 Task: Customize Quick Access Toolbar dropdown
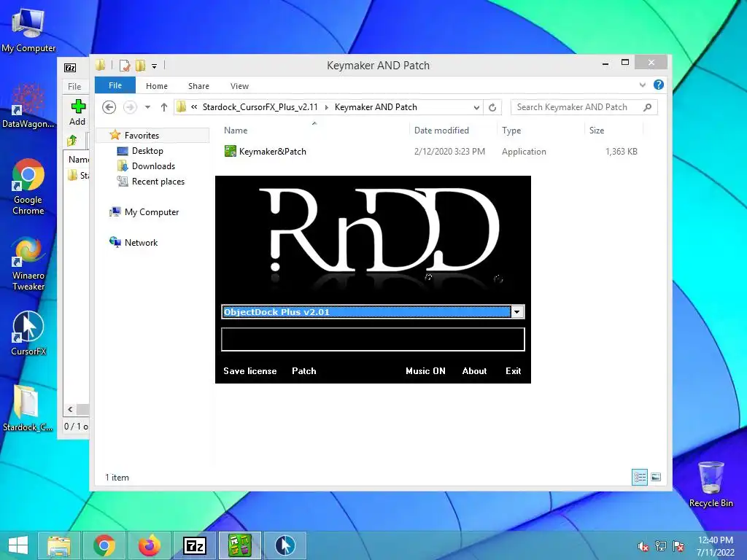pyautogui.click(x=155, y=66)
